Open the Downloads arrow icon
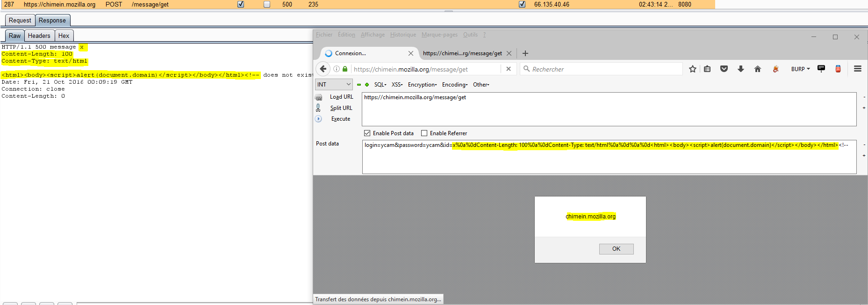 pos(741,69)
